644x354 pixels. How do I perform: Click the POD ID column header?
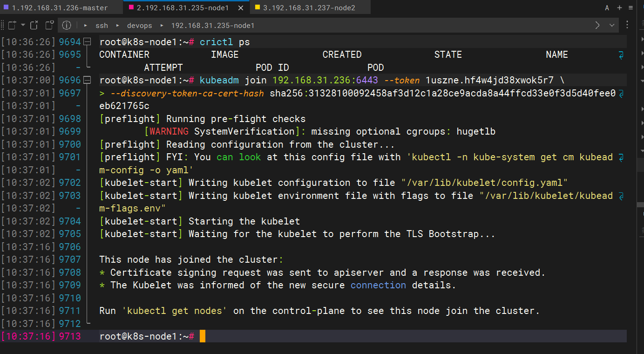272,68
